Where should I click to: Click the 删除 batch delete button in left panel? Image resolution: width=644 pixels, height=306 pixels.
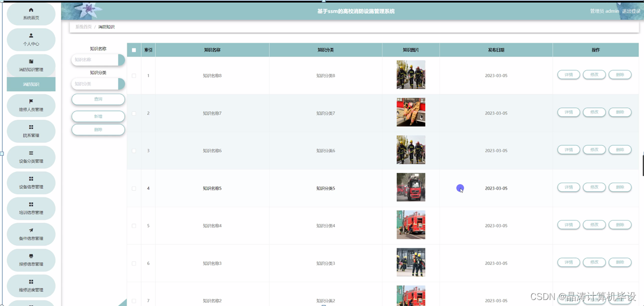[98, 130]
